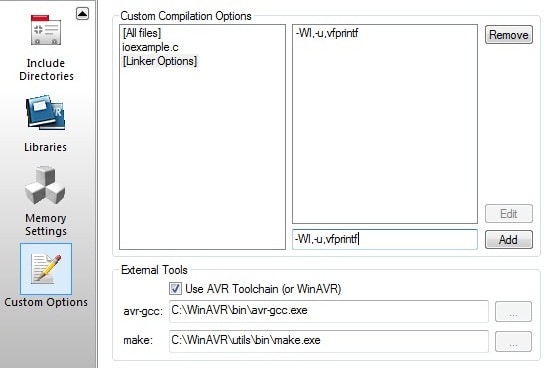Select the Custom Options notepad icon
The image size is (546, 368).
46,269
